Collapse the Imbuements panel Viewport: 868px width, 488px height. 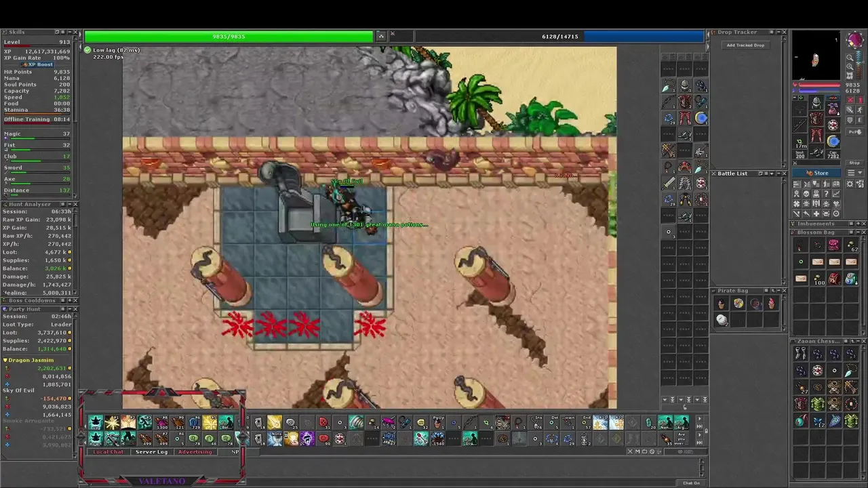pos(859,224)
